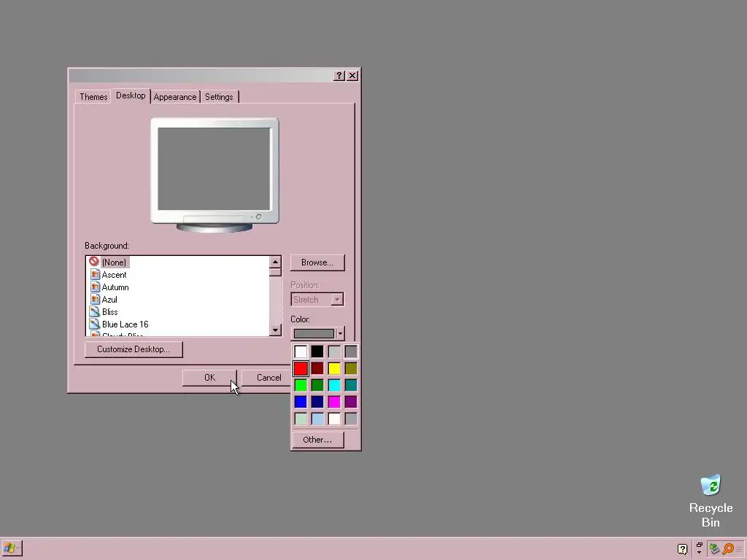Image resolution: width=747 pixels, height=560 pixels.
Task: Click the Browse... button
Action: tap(317, 262)
